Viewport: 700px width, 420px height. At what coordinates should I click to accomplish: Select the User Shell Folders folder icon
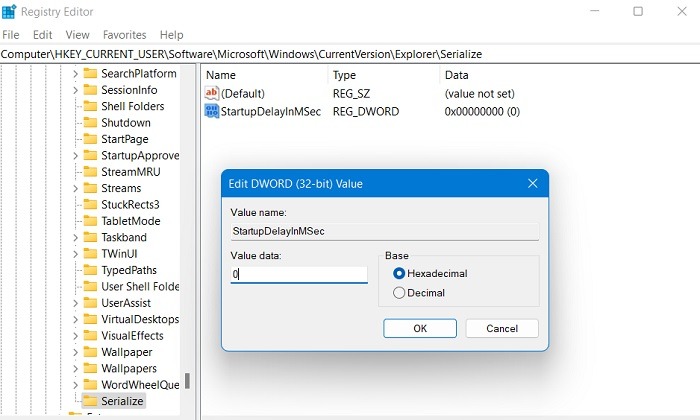[90, 286]
